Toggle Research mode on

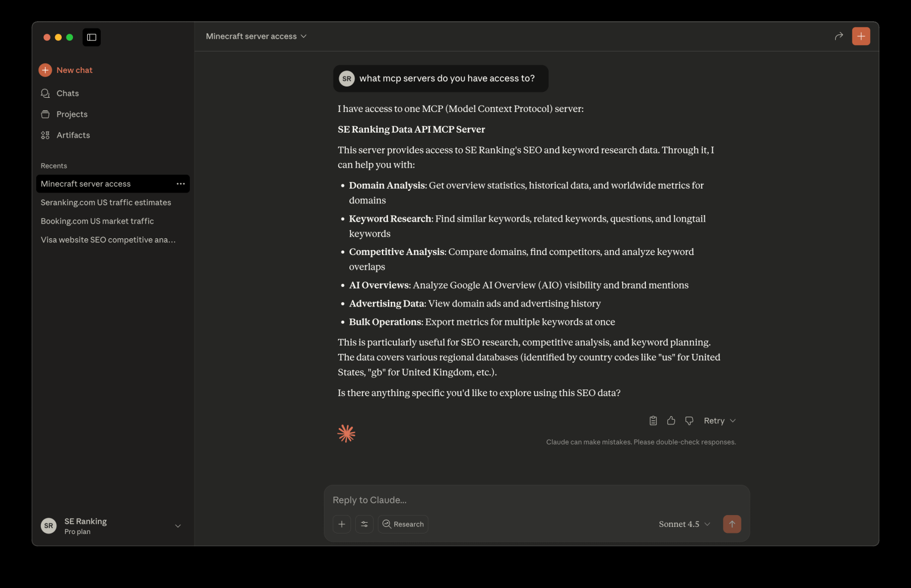[x=403, y=524]
